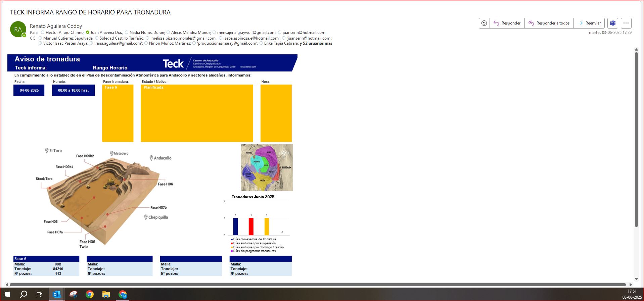Open Task View on taskbar
The width and height of the screenshot is (644, 301).
point(40,294)
